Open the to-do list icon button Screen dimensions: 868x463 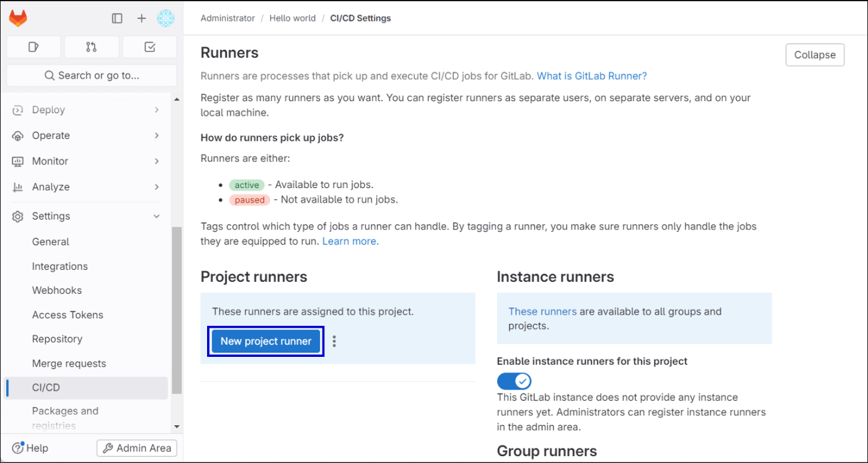[x=149, y=47]
